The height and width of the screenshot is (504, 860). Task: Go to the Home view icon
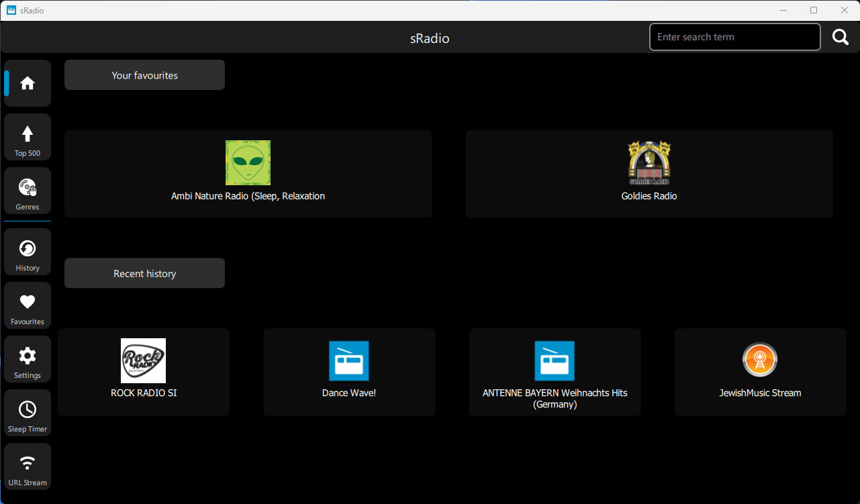point(28,83)
